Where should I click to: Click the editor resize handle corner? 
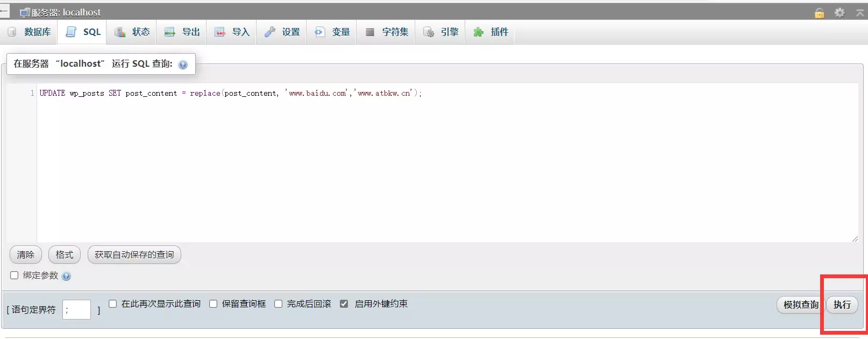[x=855, y=238]
